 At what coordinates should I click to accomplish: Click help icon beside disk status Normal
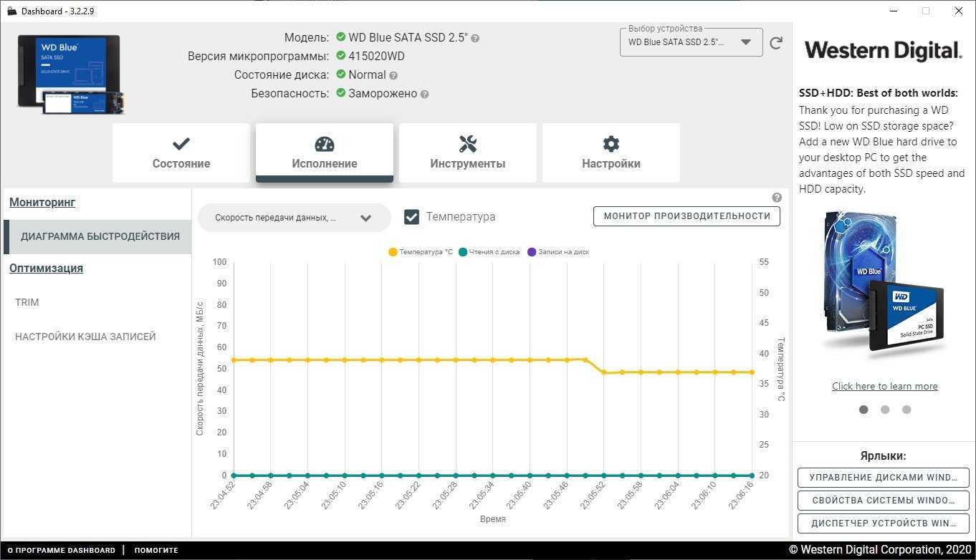(393, 75)
